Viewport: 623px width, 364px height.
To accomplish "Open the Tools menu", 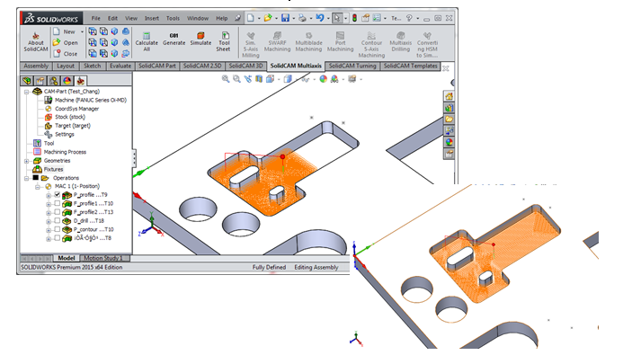I will [173, 18].
